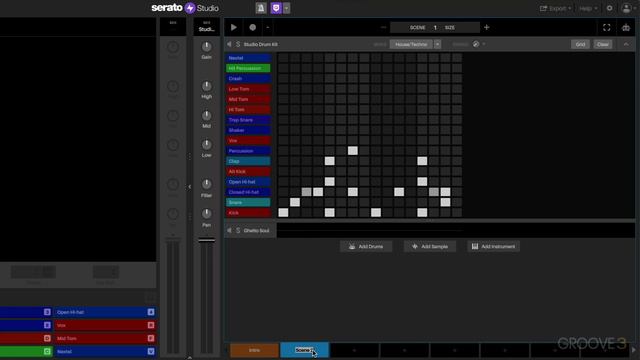Expand the bottom panel up arrow
Image resolution: width=640 pixels, height=360 pixels.
[x=189, y=358]
